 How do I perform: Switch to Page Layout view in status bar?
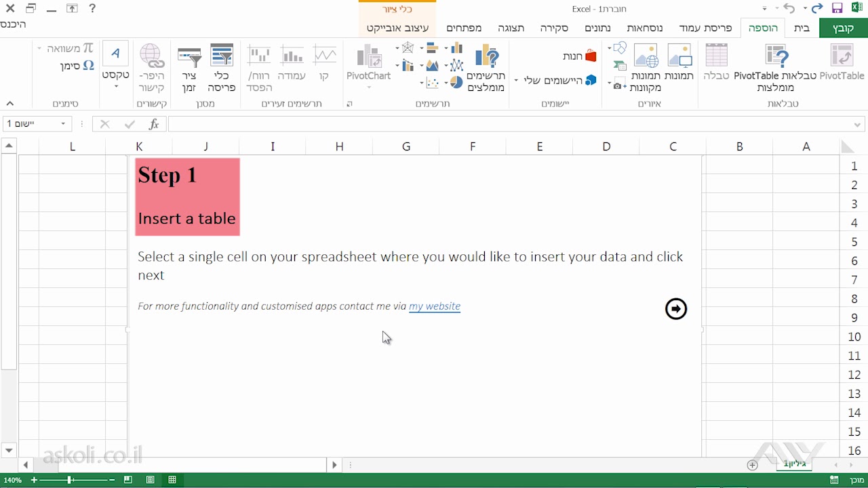point(150,480)
